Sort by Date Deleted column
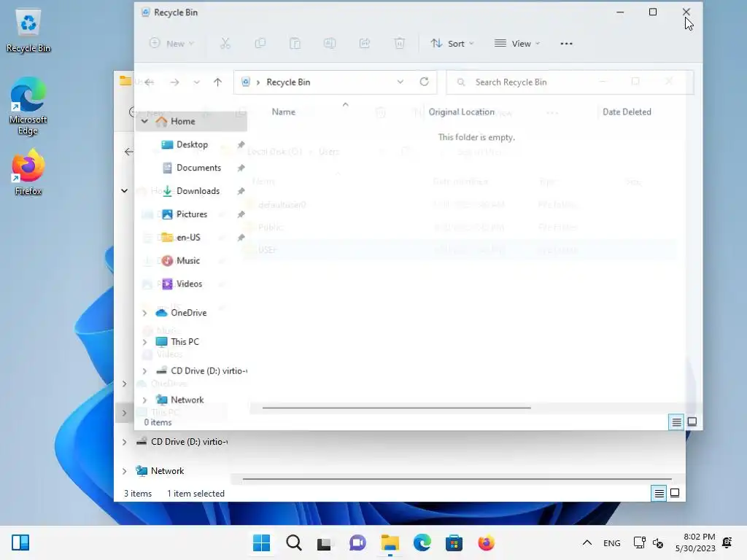The height and width of the screenshot is (560, 747). pos(627,112)
